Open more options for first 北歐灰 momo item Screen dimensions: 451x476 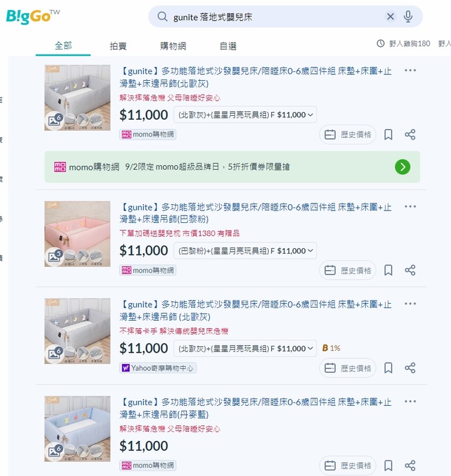tap(410, 70)
